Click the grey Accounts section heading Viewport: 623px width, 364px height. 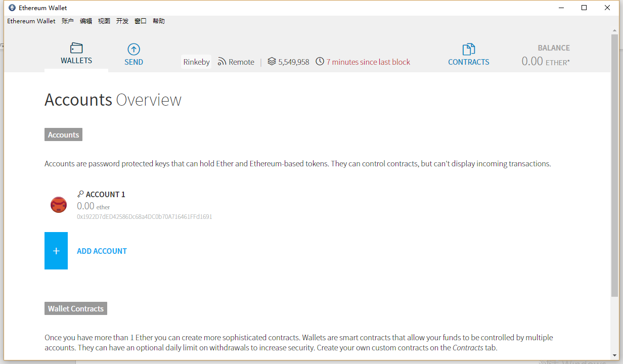click(63, 135)
